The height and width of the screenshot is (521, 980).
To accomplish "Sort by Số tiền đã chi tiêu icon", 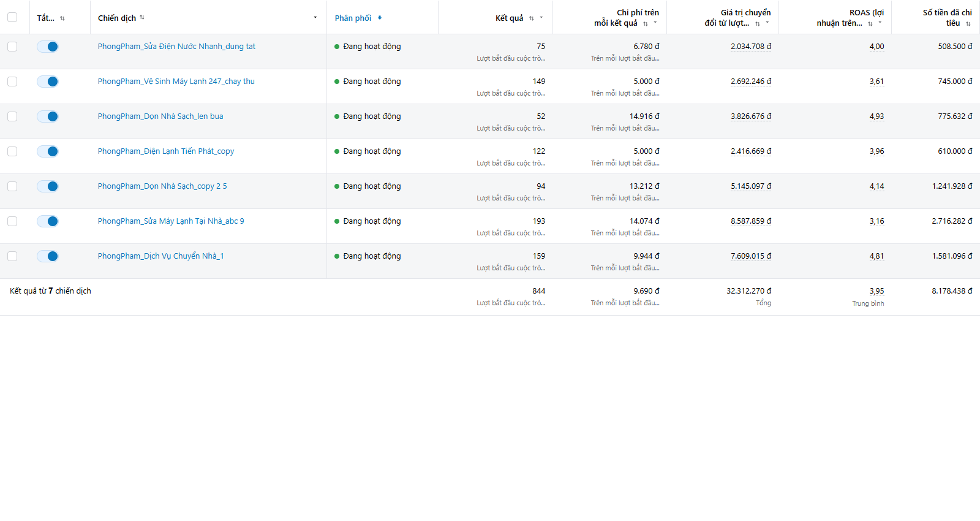I will (968, 23).
